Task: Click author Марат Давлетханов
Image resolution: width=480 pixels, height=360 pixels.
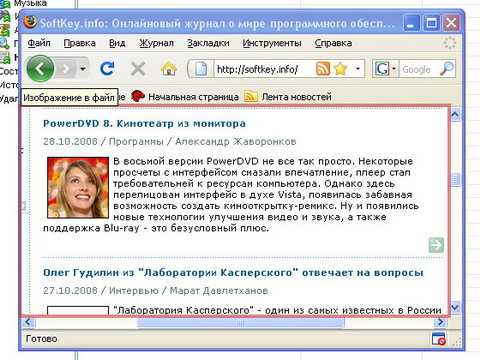Action: 219,290
